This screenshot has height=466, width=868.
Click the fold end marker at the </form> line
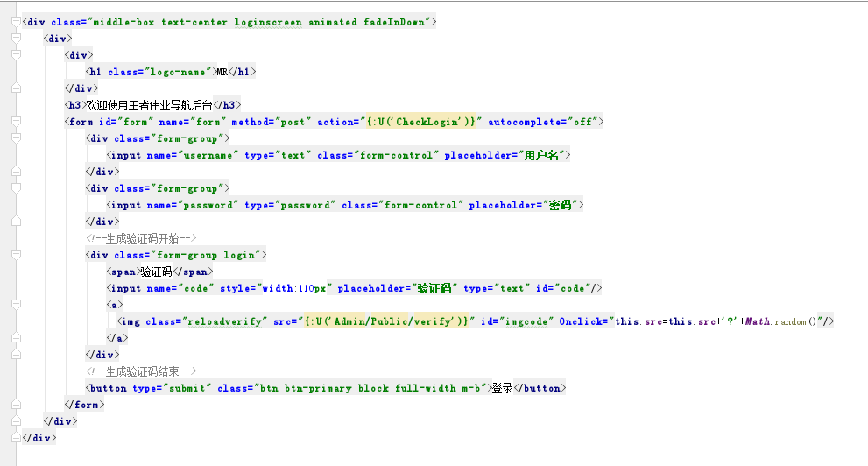pyautogui.click(x=16, y=405)
